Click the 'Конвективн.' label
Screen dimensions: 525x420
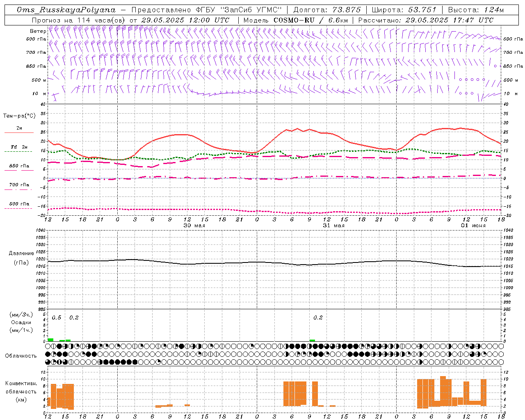coord(21,383)
